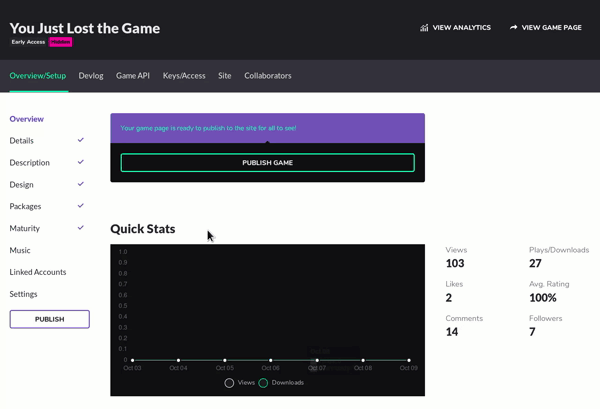Click the Description completion checkmark
Image resolution: width=600 pixels, height=409 pixels.
pos(81,162)
